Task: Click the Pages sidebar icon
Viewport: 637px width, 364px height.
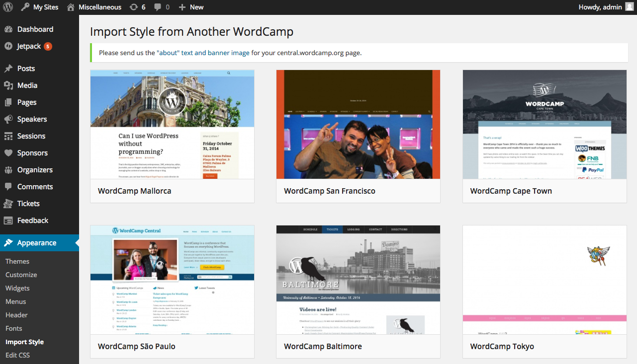Action: click(x=8, y=102)
